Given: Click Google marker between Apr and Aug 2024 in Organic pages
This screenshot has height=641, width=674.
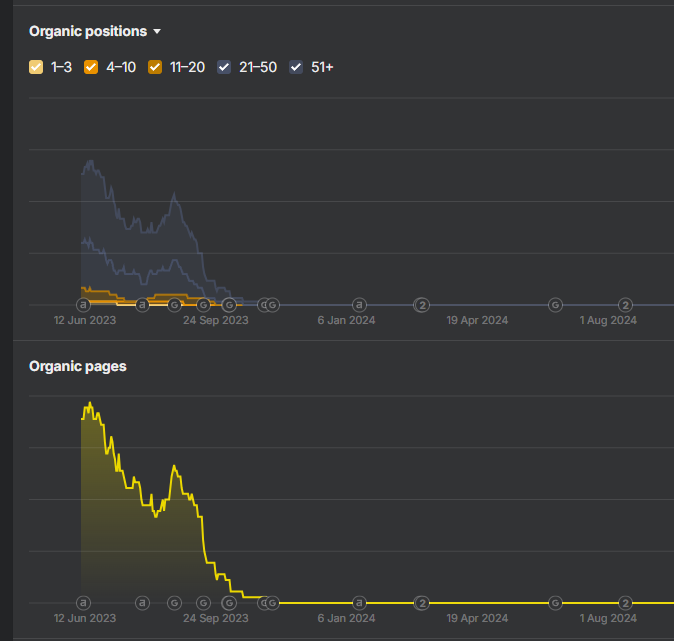Looking at the screenshot, I should (556, 602).
